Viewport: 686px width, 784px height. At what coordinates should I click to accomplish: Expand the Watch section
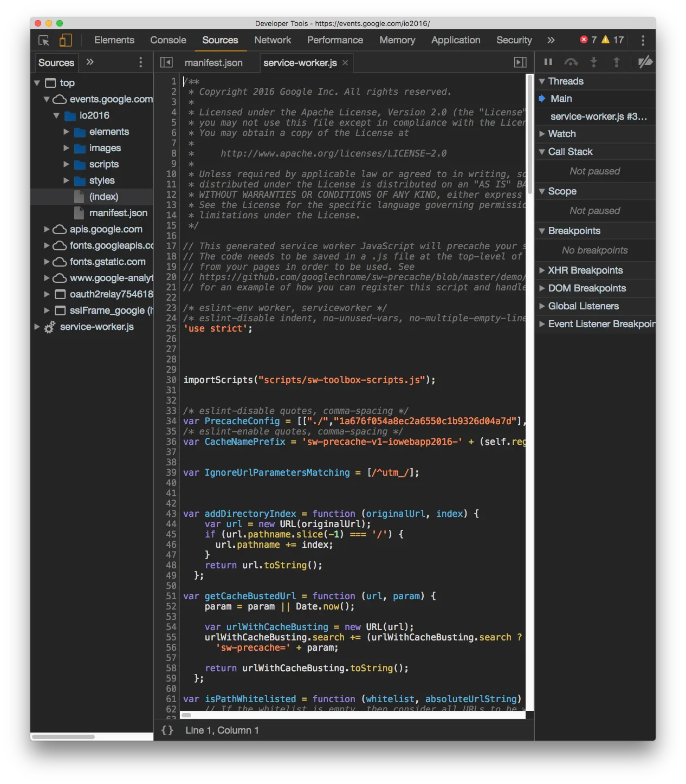[595, 134]
